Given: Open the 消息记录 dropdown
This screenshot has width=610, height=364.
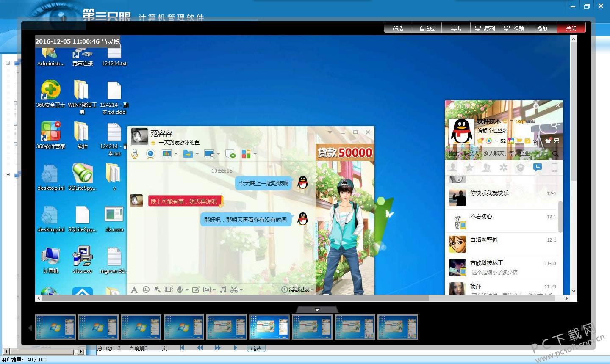Looking at the screenshot, I should pyautogui.click(x=297, y=290).
